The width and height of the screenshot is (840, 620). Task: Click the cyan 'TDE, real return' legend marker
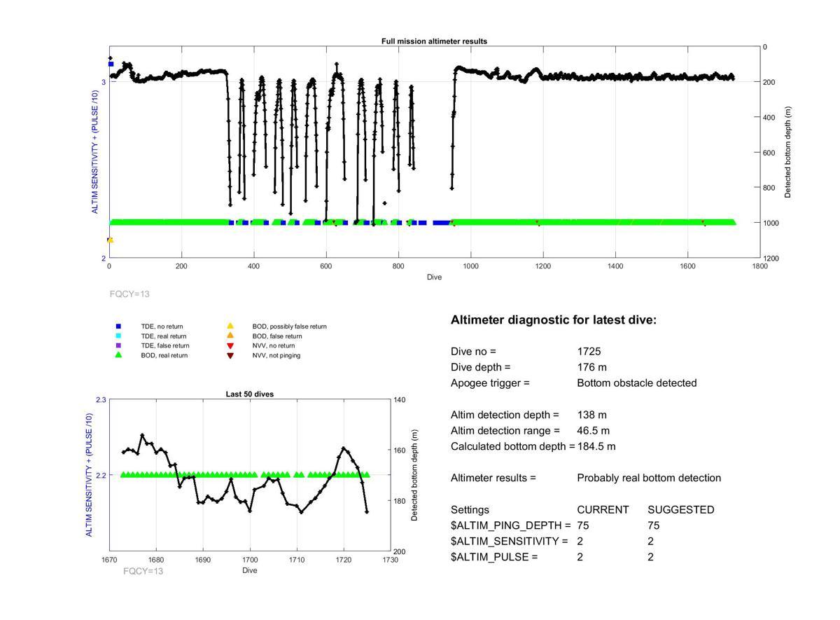pos(118,336)
